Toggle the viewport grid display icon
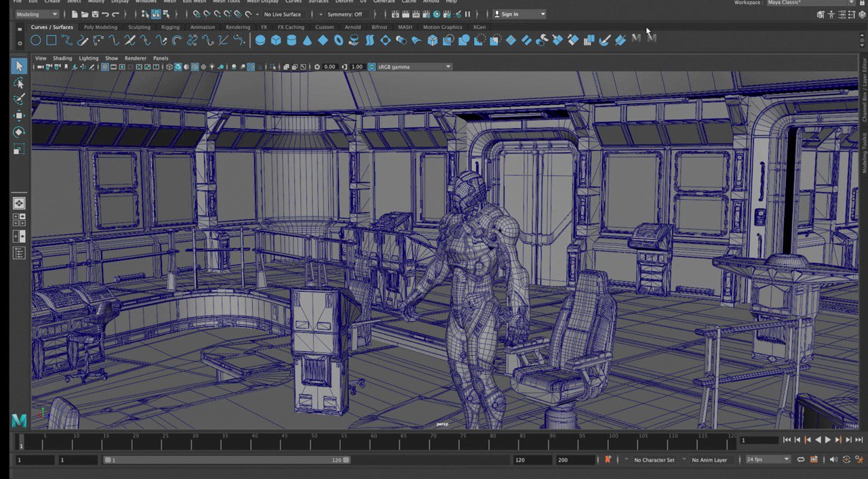This screenshot has height=479, width=868. (105, 67)
